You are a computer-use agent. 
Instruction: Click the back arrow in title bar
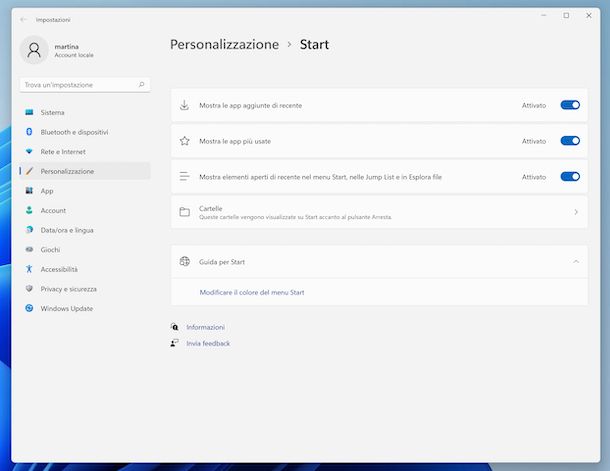(23, 19)
